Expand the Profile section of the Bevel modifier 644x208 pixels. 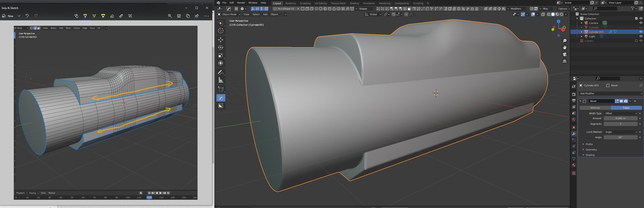pos(589,144)
